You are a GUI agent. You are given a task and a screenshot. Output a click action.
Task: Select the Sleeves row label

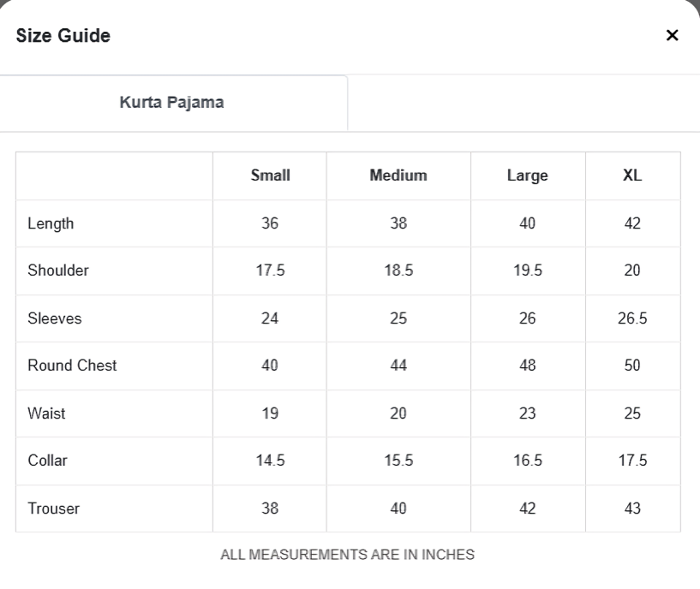[x=55, y=318]
